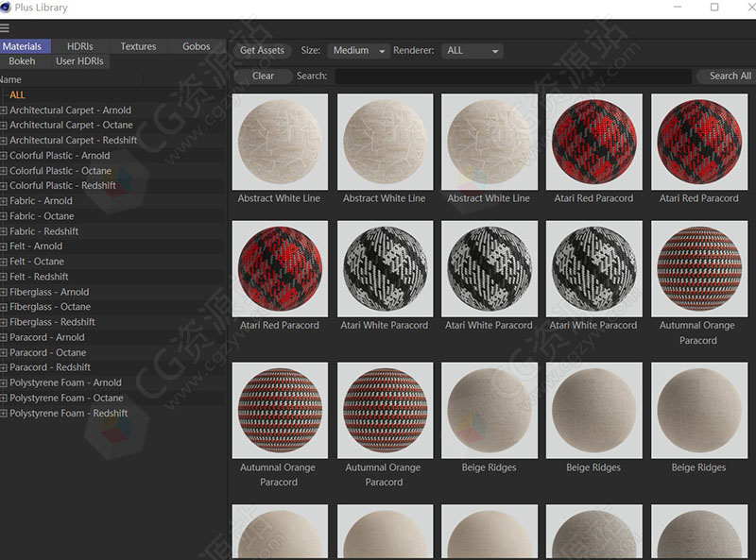Screen dimensions: 756x560
Task: Select the User HDRIs tab
Action: pyautogui.click(x=79, y=61)
